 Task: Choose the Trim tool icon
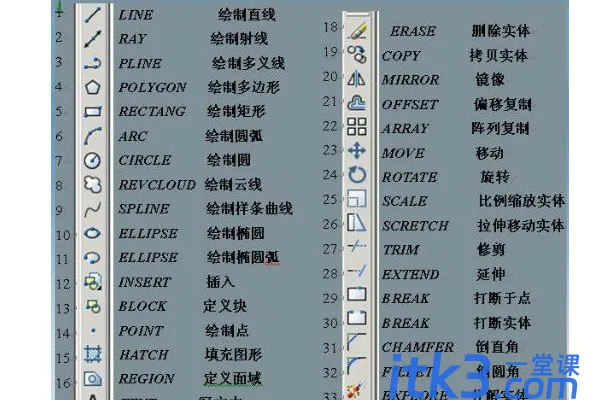coord(357,246)
